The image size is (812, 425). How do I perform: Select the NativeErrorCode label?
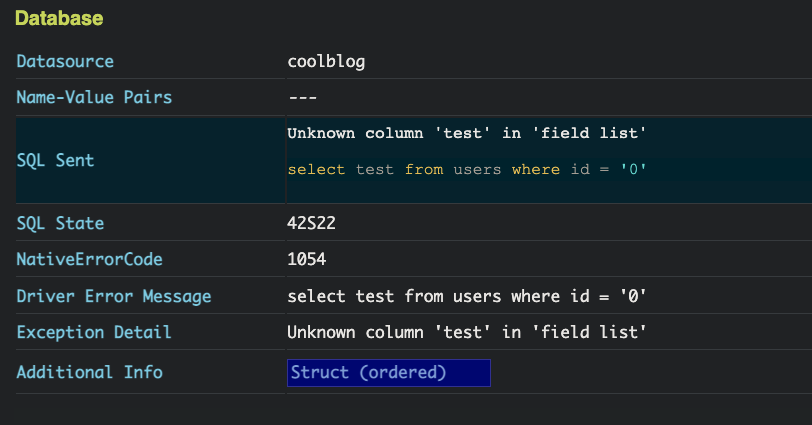[90, 259]
